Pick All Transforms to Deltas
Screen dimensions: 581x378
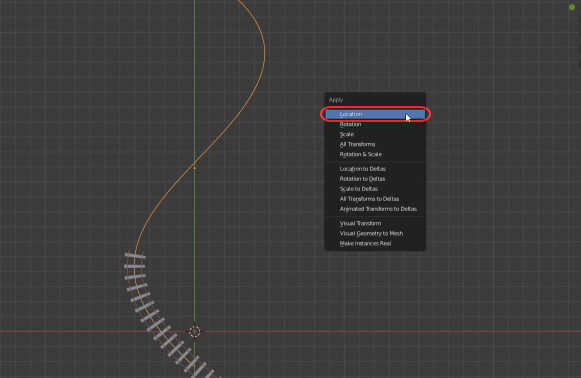tap(375, 199)
